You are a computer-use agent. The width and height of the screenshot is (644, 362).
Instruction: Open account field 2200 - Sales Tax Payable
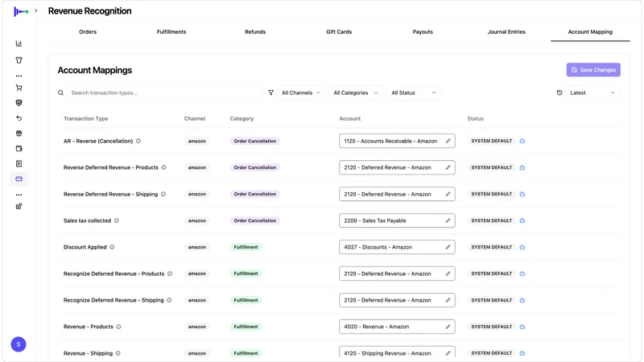tap(397, 220)
